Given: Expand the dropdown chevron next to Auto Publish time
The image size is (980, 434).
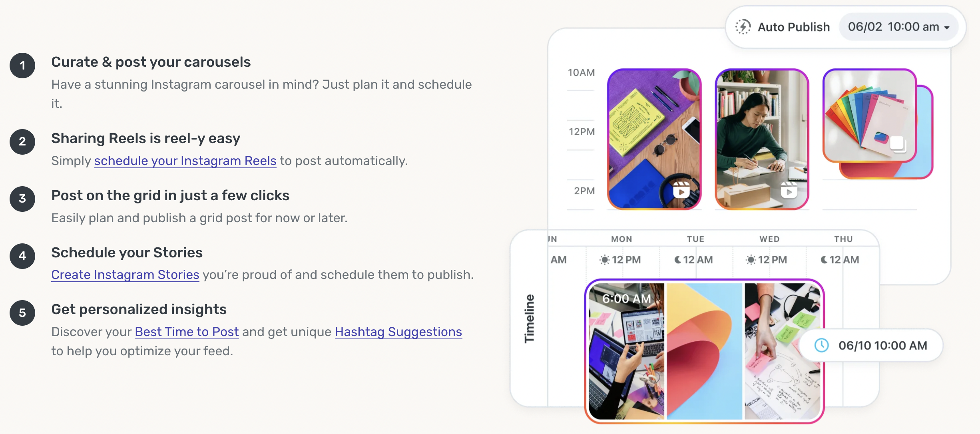Looking at the screenshot, I should click(946, 27).
